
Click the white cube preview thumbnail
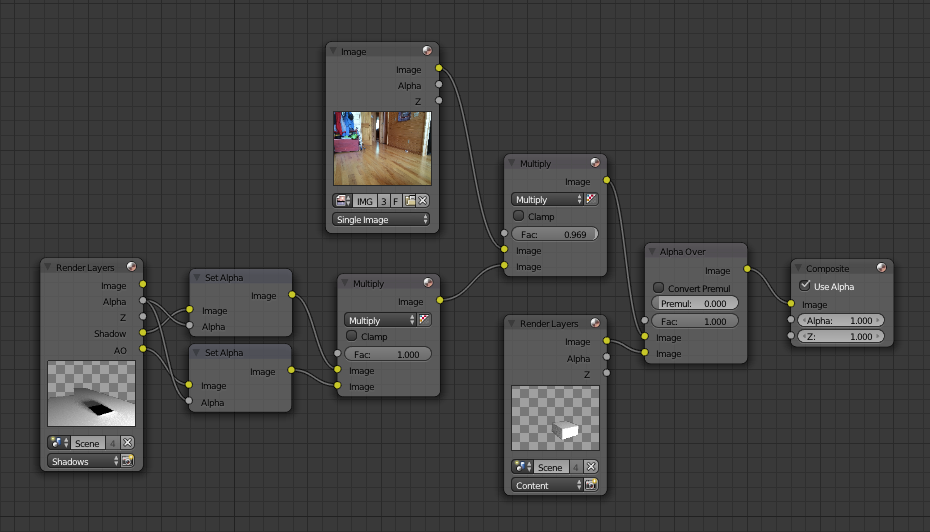pos(555,418)
